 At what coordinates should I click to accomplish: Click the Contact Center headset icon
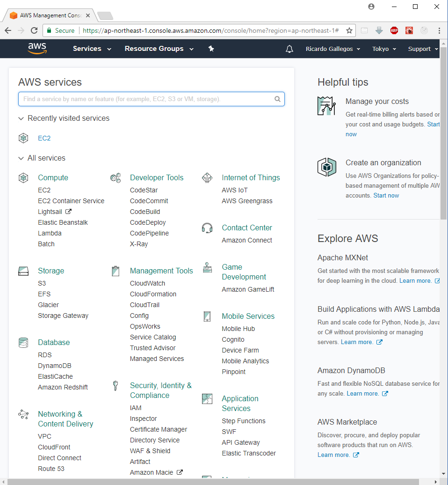(x=207, y=228)
